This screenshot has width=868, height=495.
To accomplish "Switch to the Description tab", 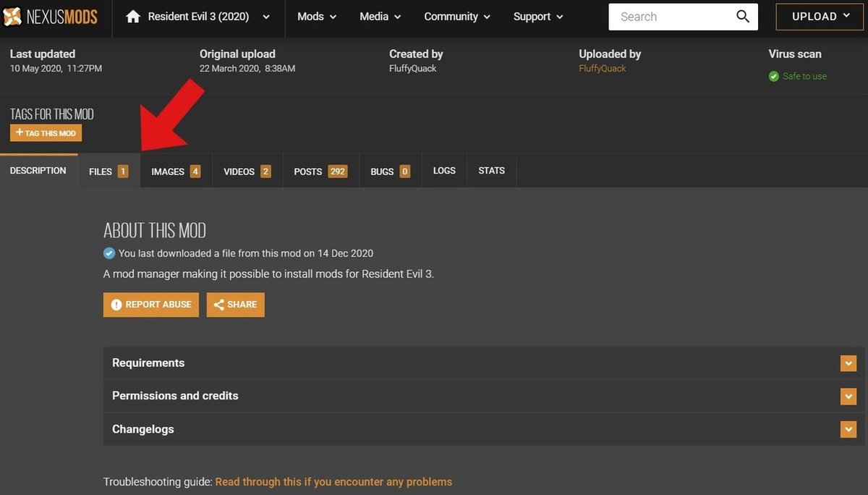I will point(38,171).
